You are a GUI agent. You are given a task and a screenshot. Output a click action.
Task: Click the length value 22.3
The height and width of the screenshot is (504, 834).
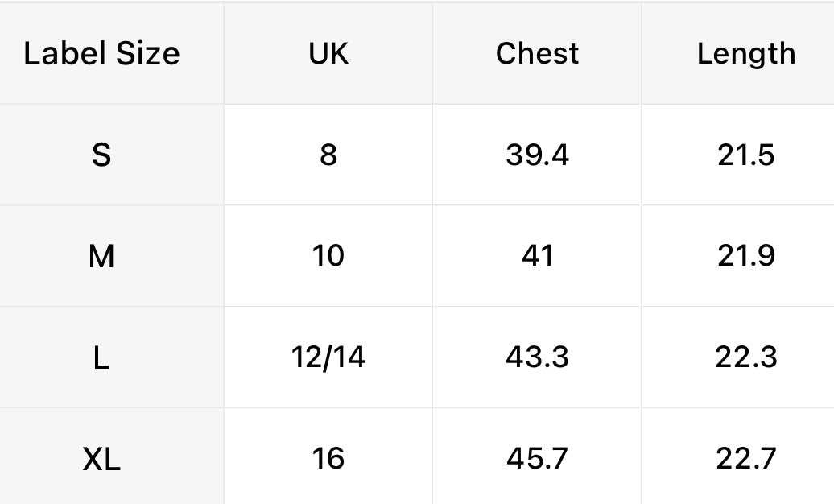[746, 357]
